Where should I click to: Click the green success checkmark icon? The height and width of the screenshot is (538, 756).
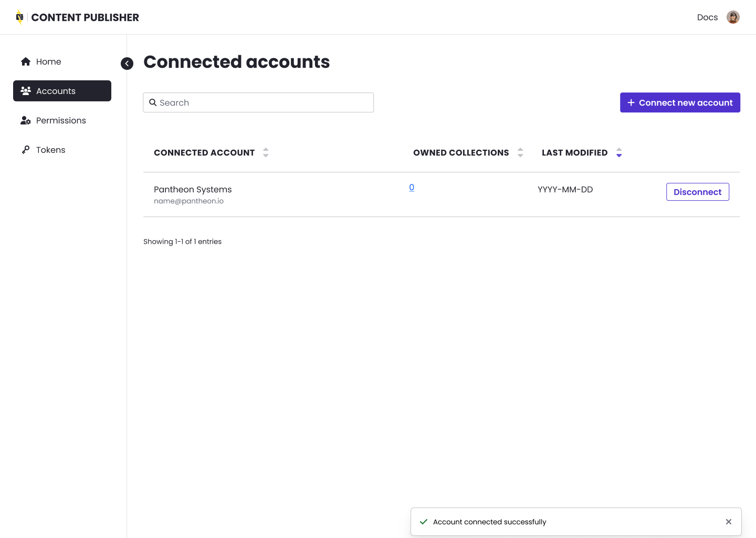tap(424, 522)
